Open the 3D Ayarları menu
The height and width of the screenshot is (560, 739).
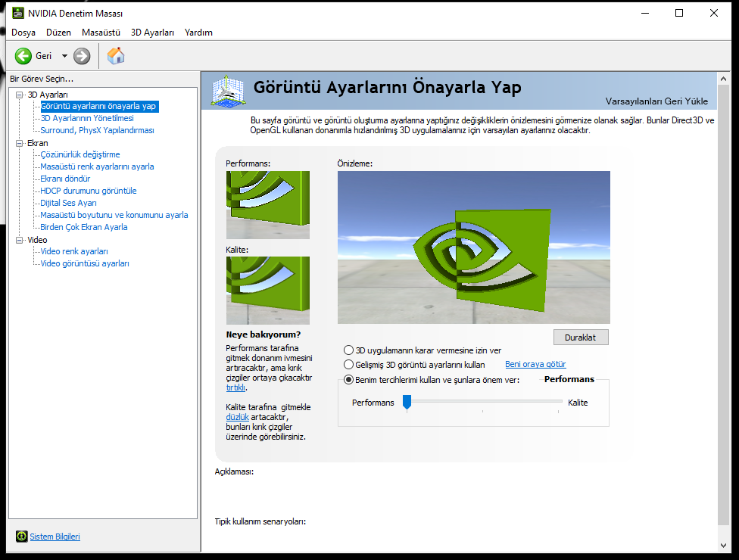tap(152, 33)
